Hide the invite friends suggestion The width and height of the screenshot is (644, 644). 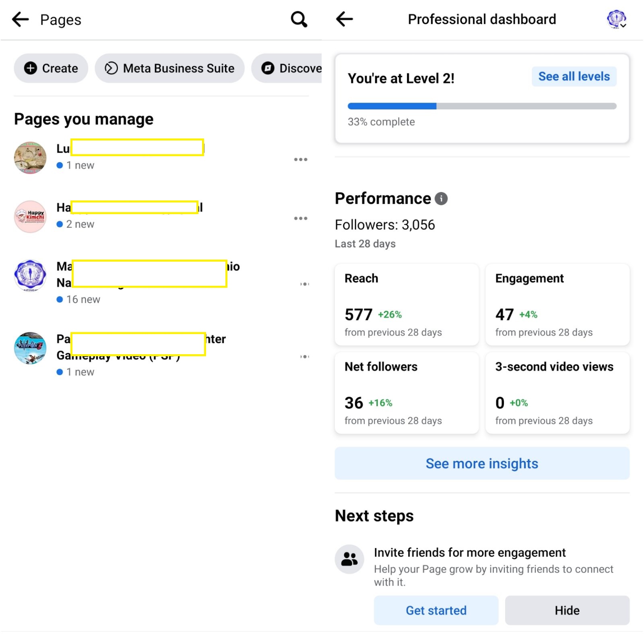567,610
